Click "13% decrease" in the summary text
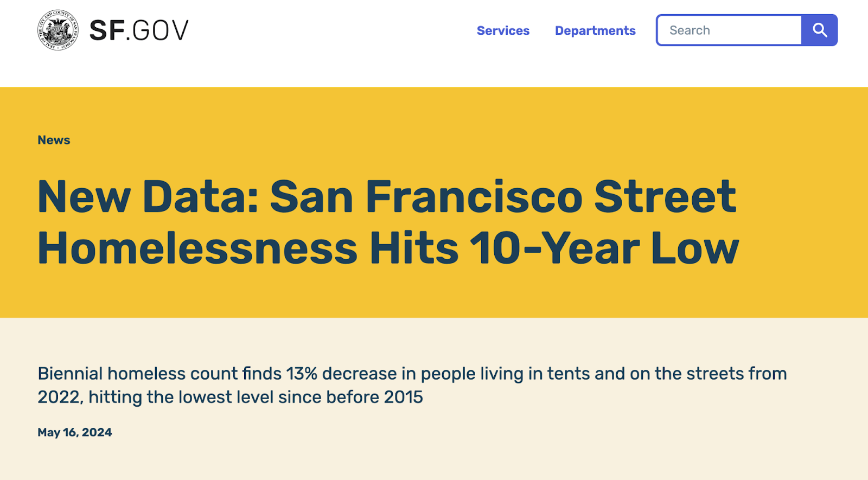This screenshot has width=868, height=480. tap(342, 374)
